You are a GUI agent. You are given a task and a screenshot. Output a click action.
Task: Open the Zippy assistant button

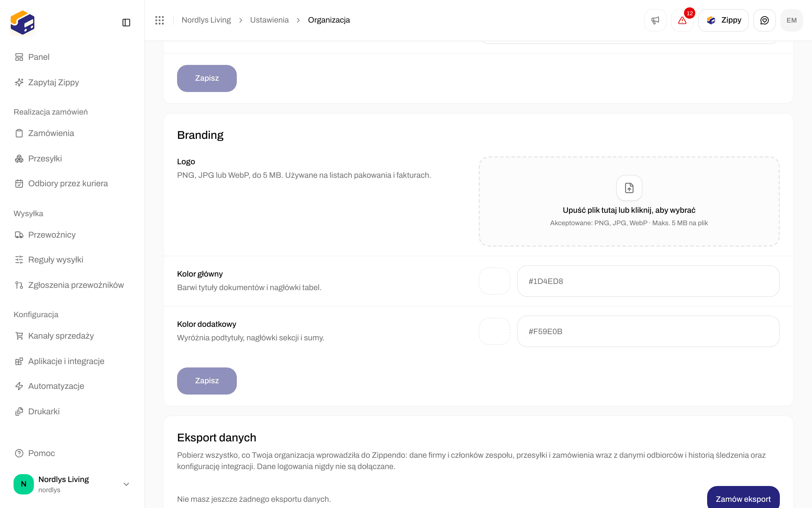tap(723, 20)
